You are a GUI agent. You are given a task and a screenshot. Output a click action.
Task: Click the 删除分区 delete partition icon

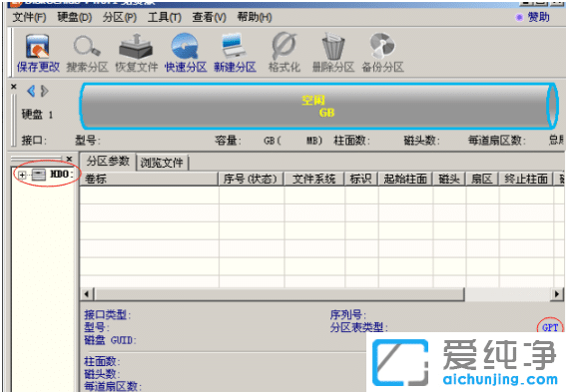tap(332, 53)
